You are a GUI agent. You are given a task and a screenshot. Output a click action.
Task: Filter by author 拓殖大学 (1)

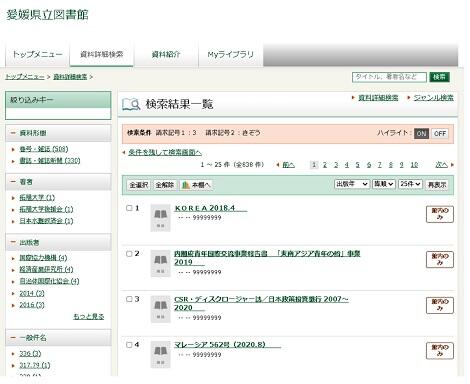[x=37, y=197]
